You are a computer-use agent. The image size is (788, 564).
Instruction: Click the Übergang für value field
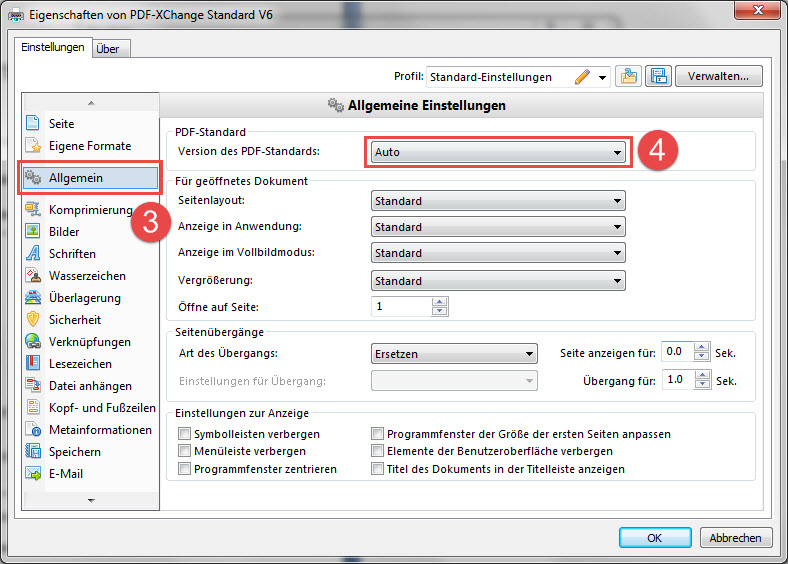pyautogui.click(x=678, y=380)
